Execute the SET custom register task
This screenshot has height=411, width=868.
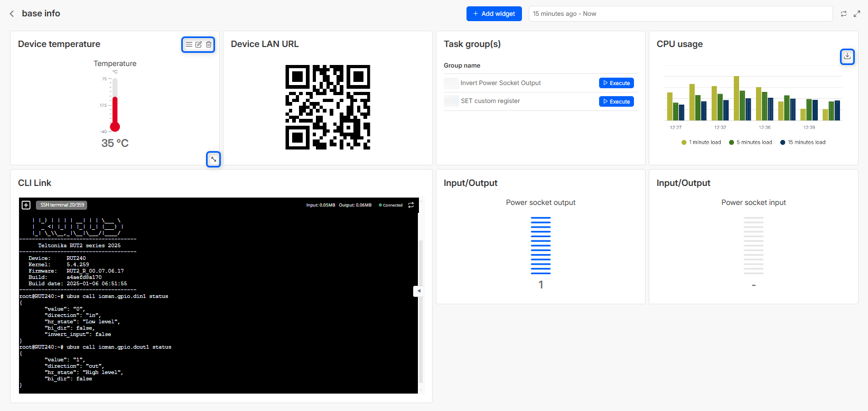pyautogui.click(x=616, y=101)
